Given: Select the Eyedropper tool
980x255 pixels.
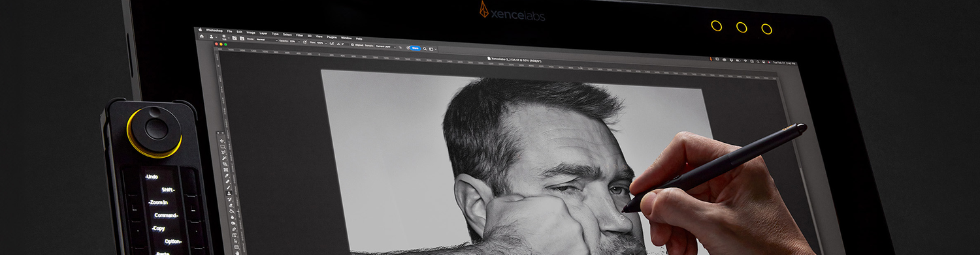Looking at the screenshot, I should pyautogui.click(x=227, y=175).
